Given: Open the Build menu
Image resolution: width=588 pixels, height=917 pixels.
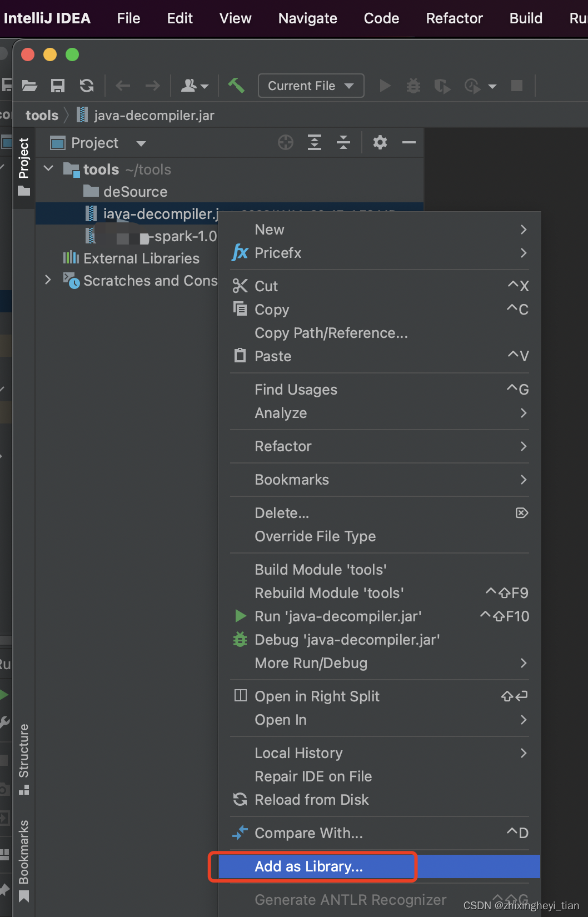Looking at the screenshot, I should click(526, 18).
